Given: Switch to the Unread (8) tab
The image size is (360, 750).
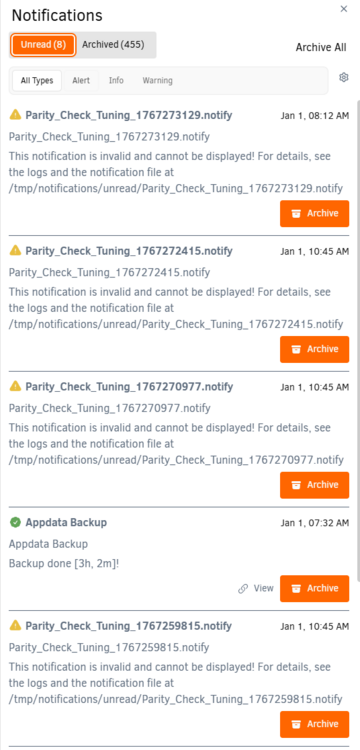Looking at the screenshot, I should pos(44,45).
